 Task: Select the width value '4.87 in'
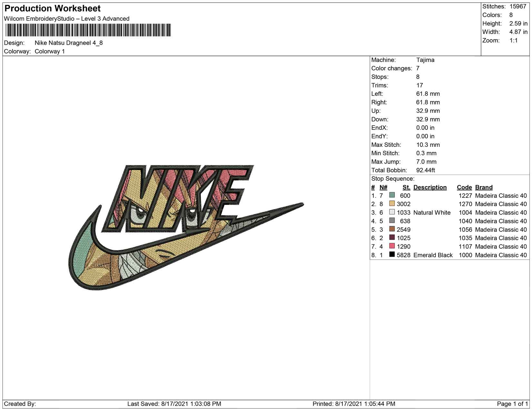click(x=518, y=32)
